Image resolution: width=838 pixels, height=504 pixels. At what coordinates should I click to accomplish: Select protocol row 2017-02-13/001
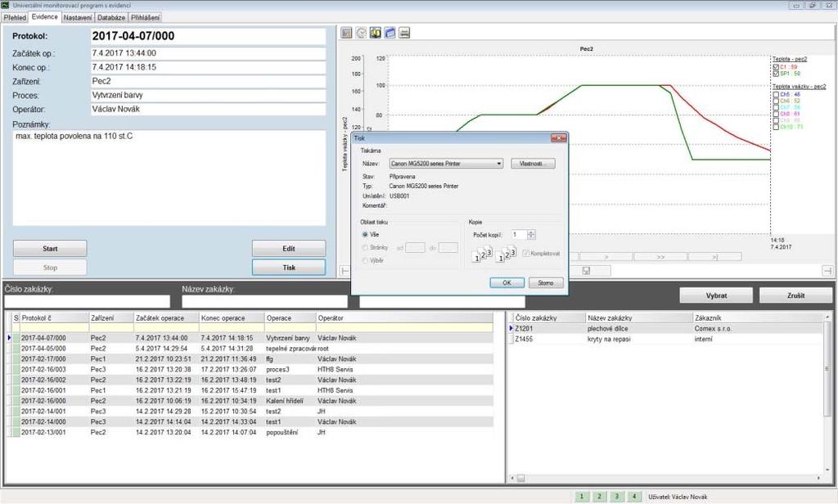pyautogui.click(x=251, y=432)
